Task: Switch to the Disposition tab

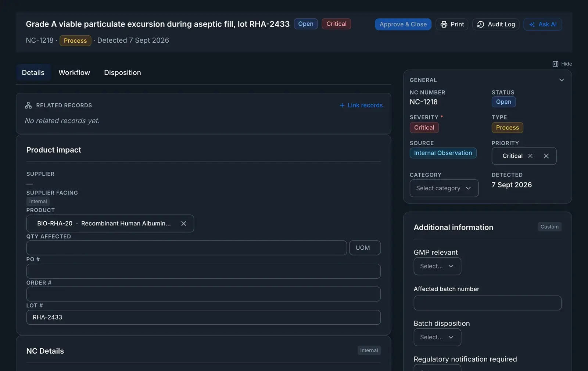Action: 122,72
